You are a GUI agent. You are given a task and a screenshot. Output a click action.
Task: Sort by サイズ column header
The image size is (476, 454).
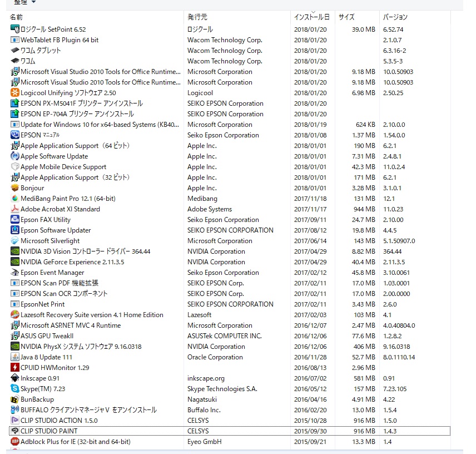[346, 17]
